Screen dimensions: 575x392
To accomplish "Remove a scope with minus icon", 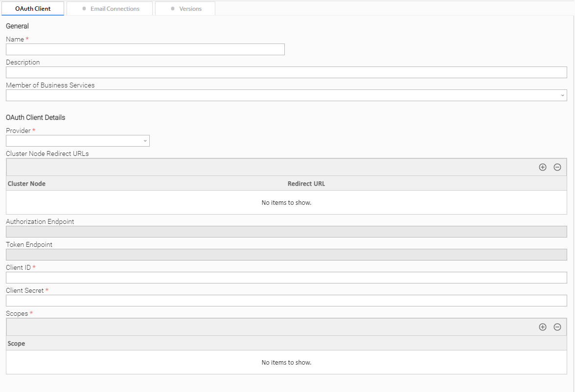I will (x=557, y=327).
